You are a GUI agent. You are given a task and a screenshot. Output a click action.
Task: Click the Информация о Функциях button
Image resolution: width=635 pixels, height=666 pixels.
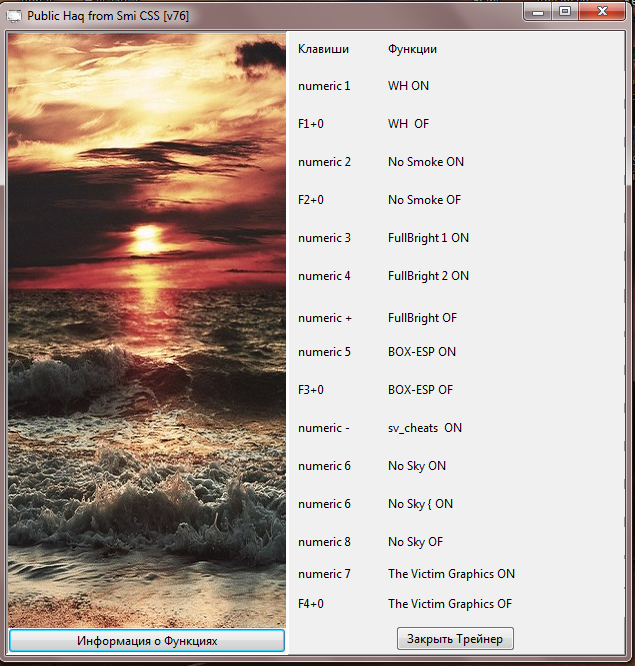coord(147,641)
